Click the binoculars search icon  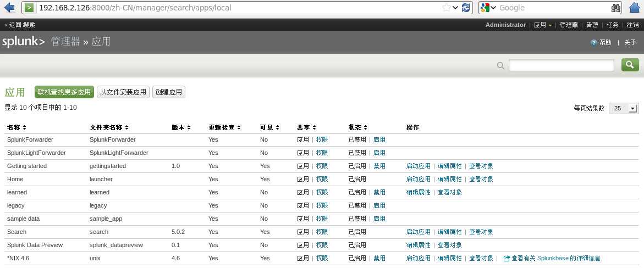615,8
